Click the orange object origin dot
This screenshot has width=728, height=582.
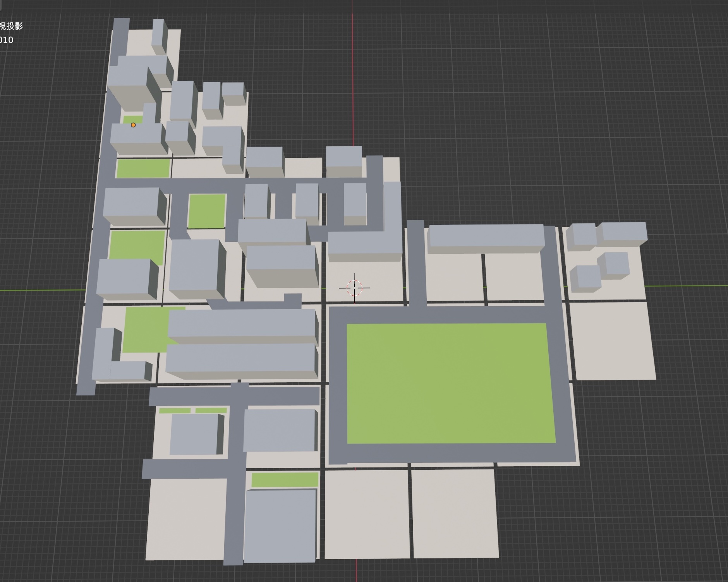(x=133, y=125)
